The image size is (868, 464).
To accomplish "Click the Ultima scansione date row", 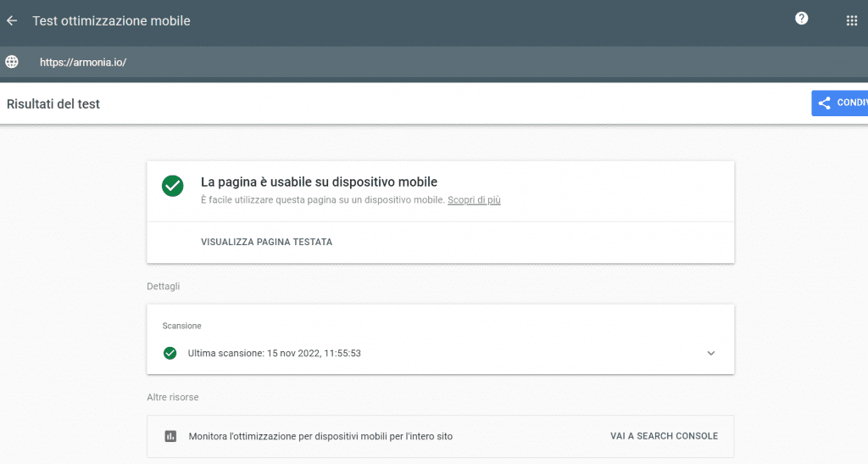I will point(275,353).
